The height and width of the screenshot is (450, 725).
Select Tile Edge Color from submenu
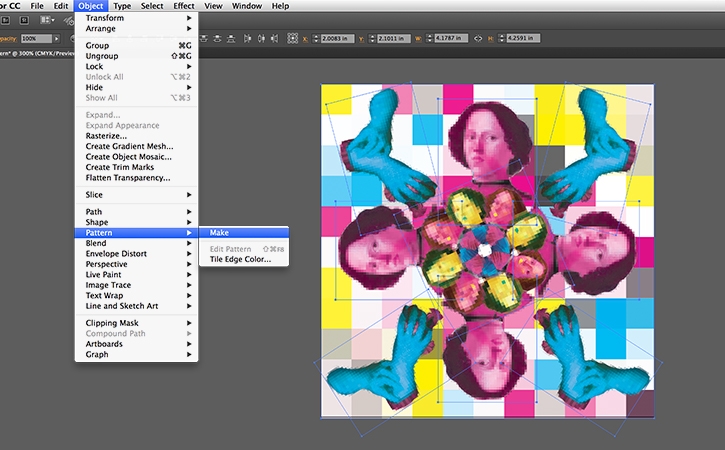[240, 259]
